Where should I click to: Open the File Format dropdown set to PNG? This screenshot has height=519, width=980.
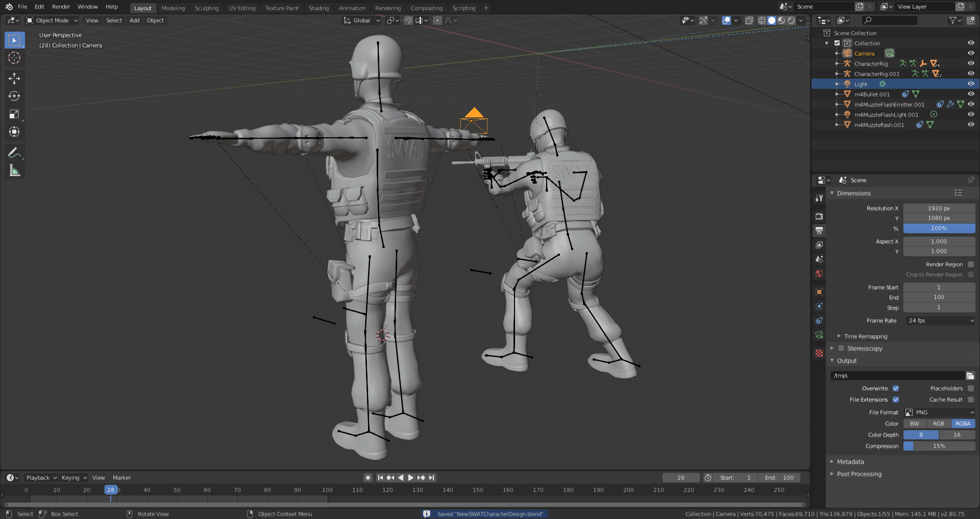coord(940,412)
